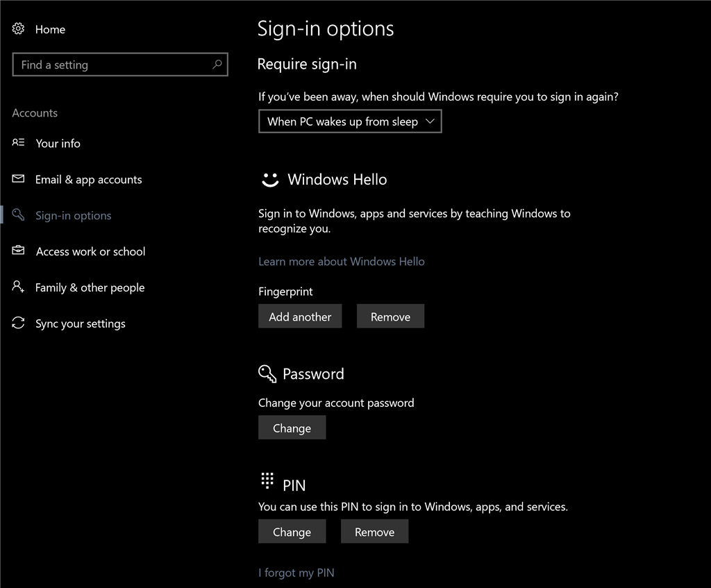
Task: Click 'Change your account password' text
Action: (x=336, y=403)
